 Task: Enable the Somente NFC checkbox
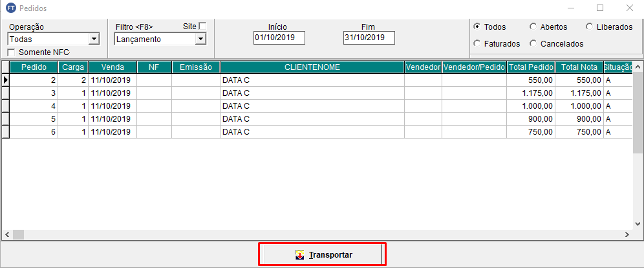[11, 52]
